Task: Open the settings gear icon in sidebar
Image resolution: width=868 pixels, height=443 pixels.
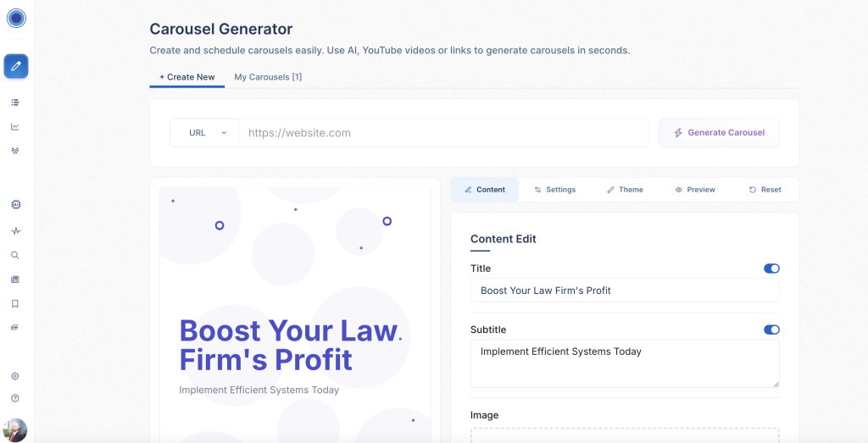Action: point(15,376)
